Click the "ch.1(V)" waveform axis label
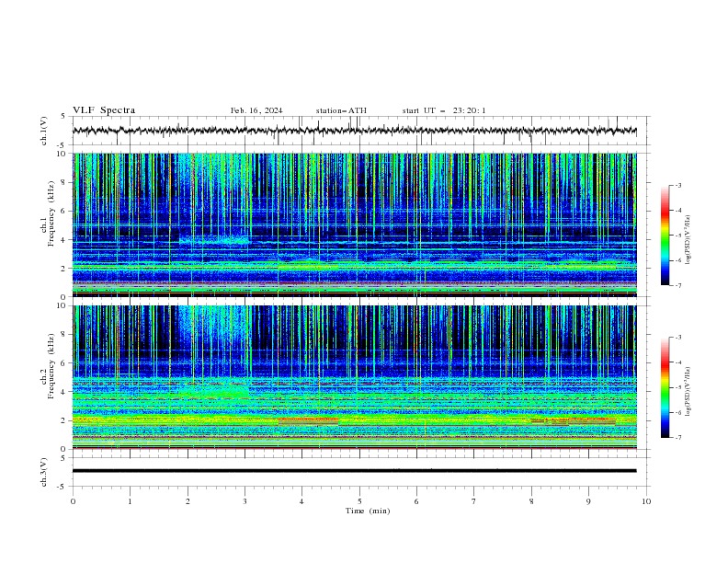The image size is (728, 563). (x=44, y=131)
